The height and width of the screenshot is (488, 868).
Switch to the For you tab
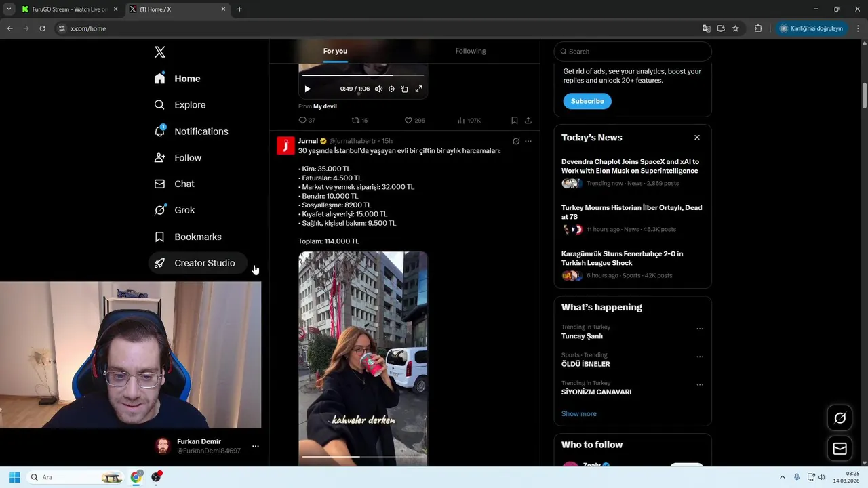tap(335, 52)
